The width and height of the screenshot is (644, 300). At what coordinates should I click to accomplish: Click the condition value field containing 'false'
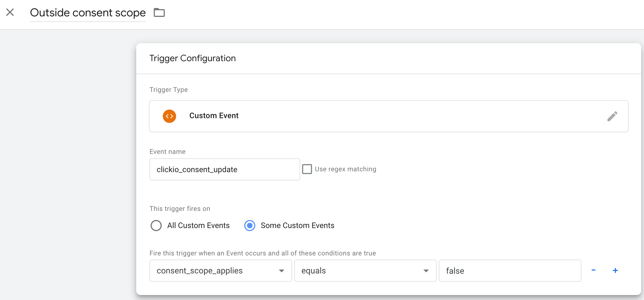(510, 271)
